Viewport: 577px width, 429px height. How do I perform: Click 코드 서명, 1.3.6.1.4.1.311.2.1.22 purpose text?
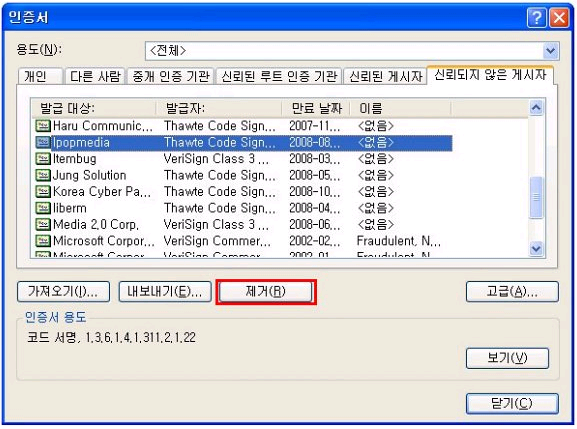pos(111,337)
